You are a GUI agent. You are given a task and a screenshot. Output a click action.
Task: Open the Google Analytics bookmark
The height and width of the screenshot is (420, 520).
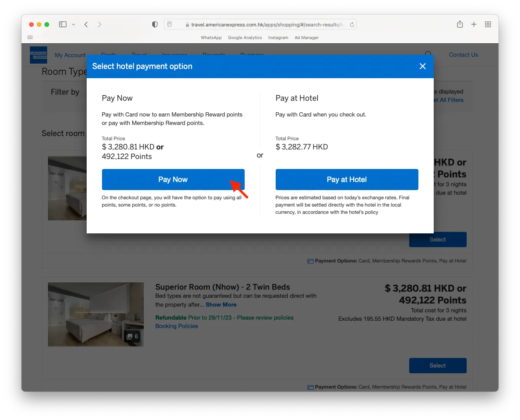click(x=245, y=38)
